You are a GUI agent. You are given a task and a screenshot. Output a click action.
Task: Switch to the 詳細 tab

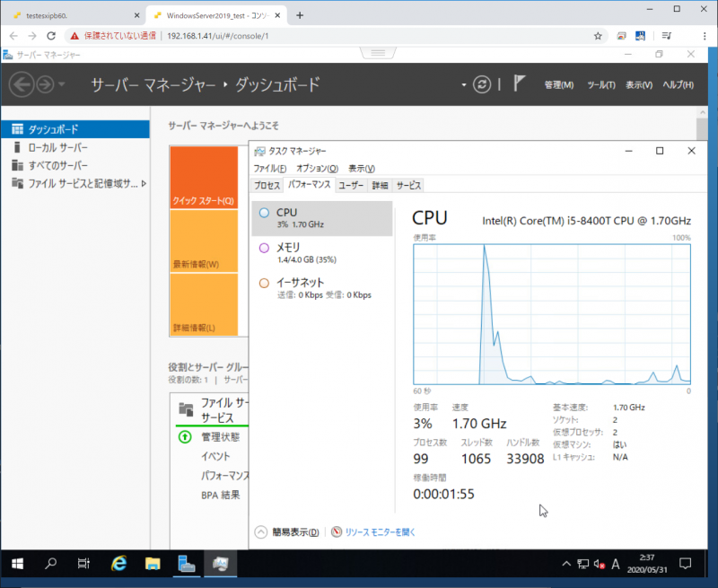pos(380,186)
